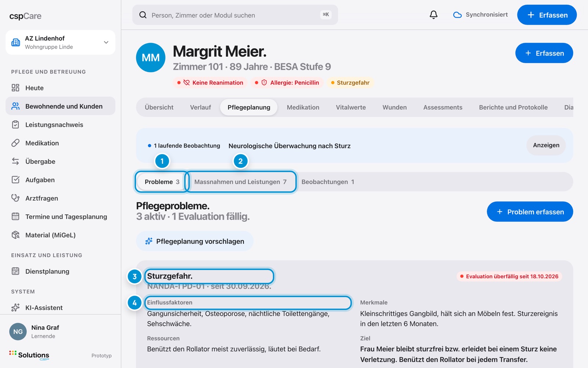Image resolution: width=588 pixels, height=368 pixels.
Task: Open the Medikation tab of the resident
Action: click(x=303, y=107)
